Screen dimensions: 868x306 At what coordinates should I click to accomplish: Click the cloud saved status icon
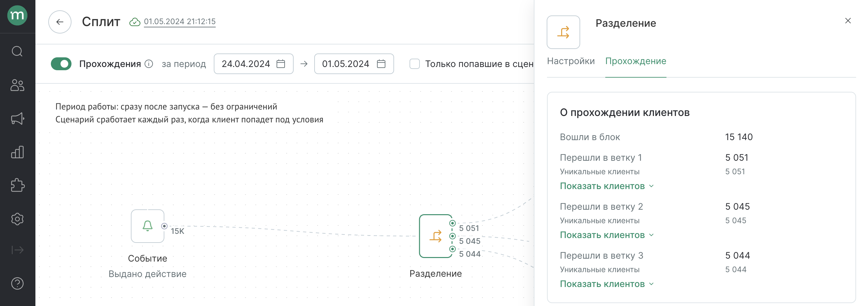tap(135, 22)
